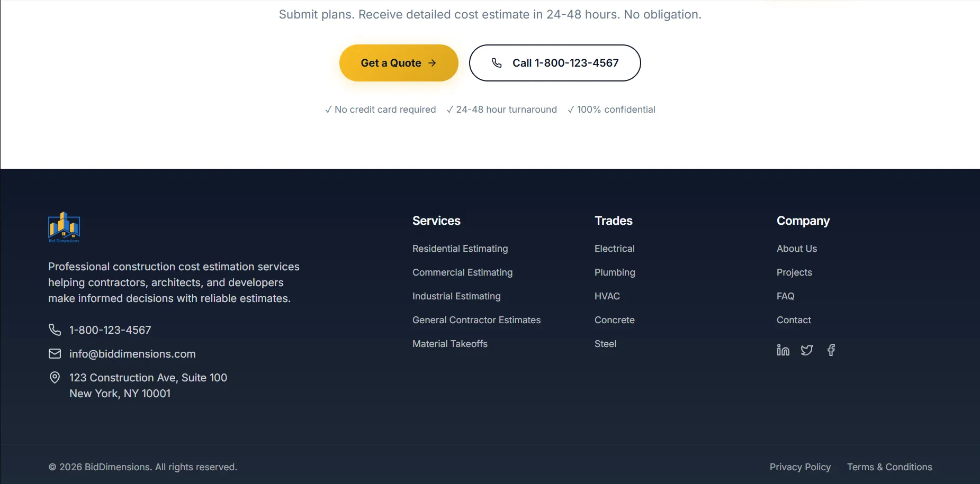The image size is (980, 484).
Task: Click '100% confidential' text
Action: pyautogui.click(x=612, y=109)
